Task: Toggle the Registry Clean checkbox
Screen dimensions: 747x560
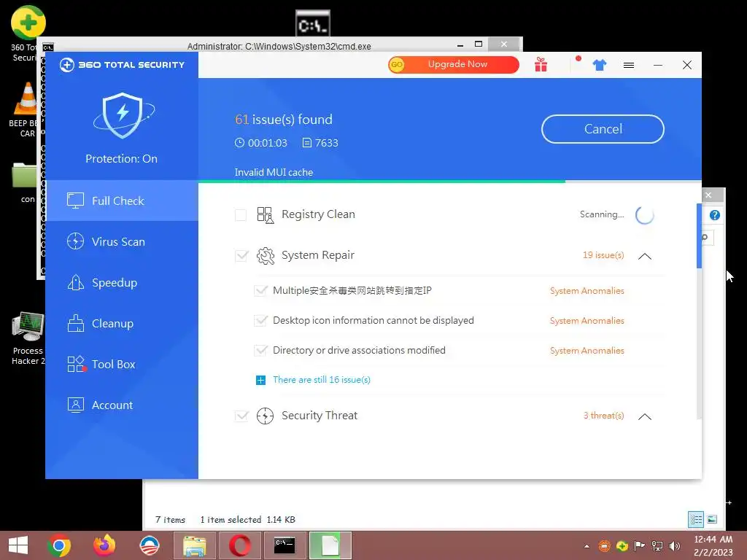Action: (x=241, y=215)
